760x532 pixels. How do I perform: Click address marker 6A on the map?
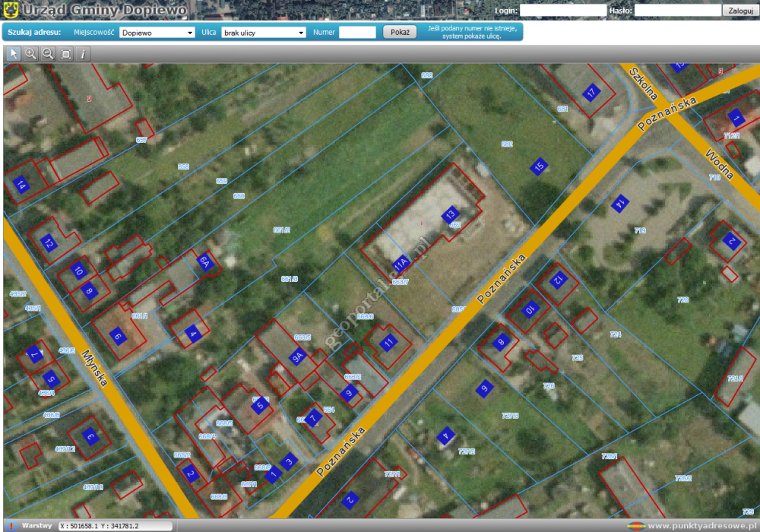point(204,261)
